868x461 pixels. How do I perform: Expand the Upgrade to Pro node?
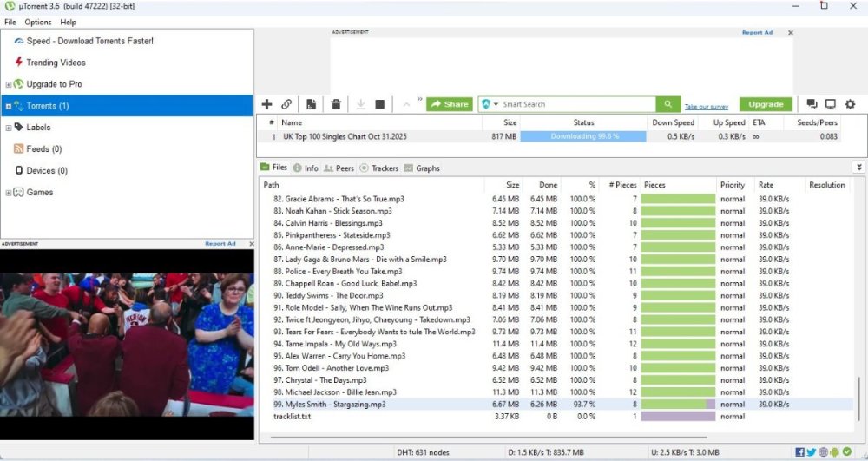9,84
